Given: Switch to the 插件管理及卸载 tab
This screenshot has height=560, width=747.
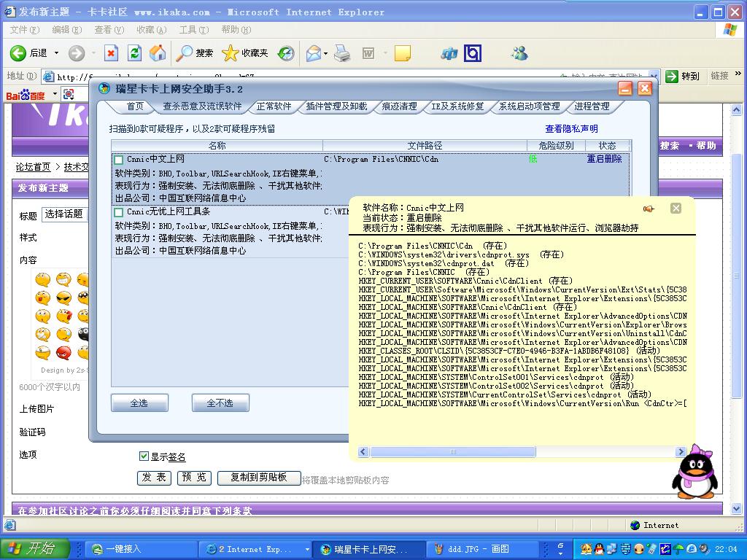Looking at the screenshot, I should pos(336,106).
